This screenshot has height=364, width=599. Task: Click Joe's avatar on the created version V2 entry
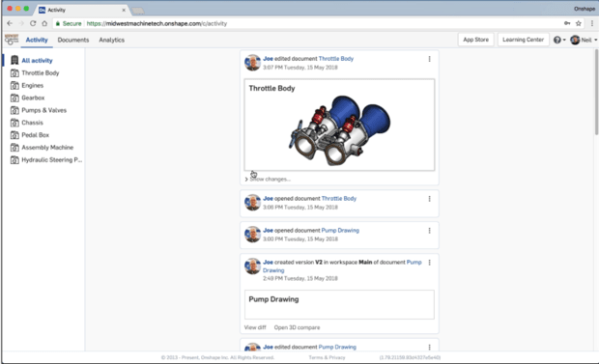252,266
